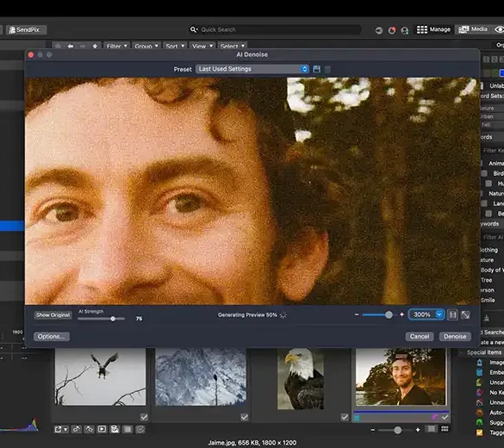Image resolution: width=504 pixels, height=448 pixels.
Task: Click the purple tag icon under Jaime thumbnail
Action: pyautogui.click(x=434, y=417)
